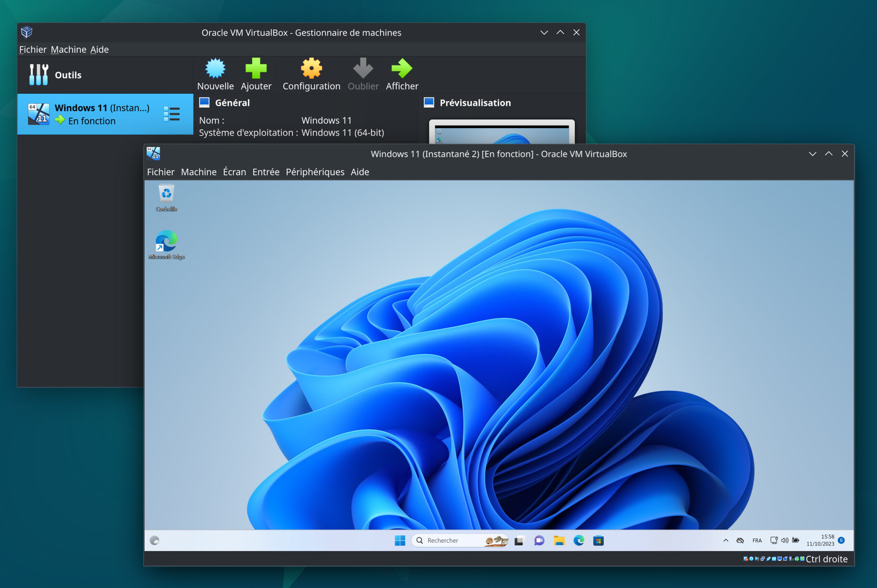Screen dimensions: 877x588
Task: Click the recording indicator in VM status bar
Action: (785, 559)
